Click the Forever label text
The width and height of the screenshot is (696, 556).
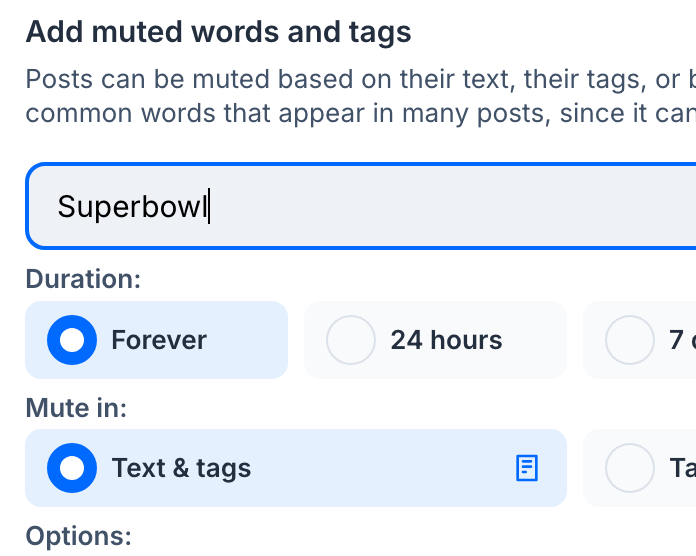[159, 340]
